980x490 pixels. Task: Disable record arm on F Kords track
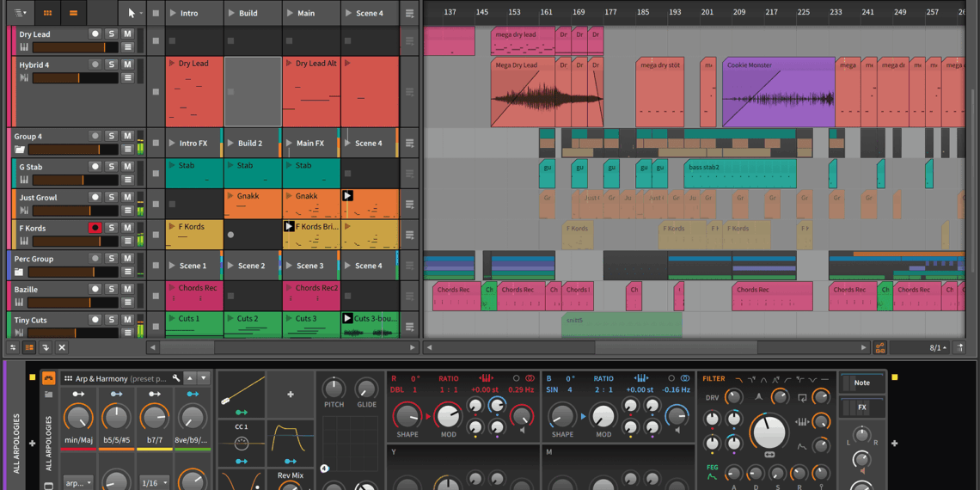point(95,228)
